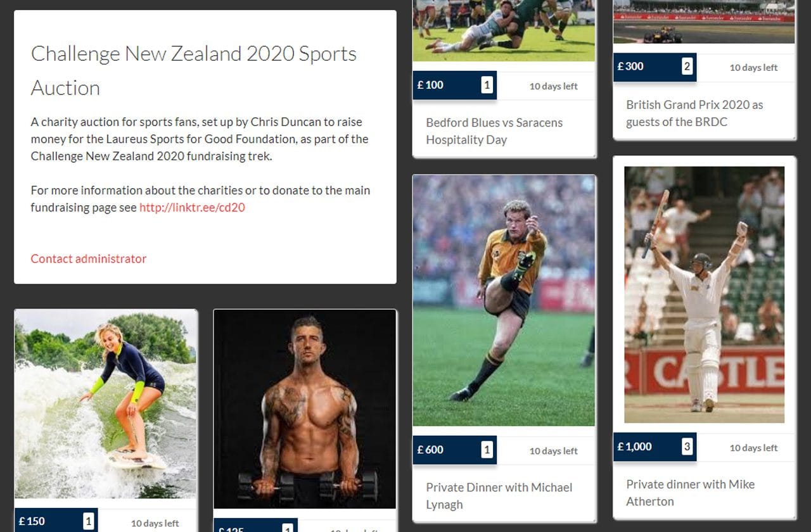The height and width of the screenshot is (532, 811).
Task: Click the bid count badge beside £600
Action: pyautogui.click(x=487, y=450)
